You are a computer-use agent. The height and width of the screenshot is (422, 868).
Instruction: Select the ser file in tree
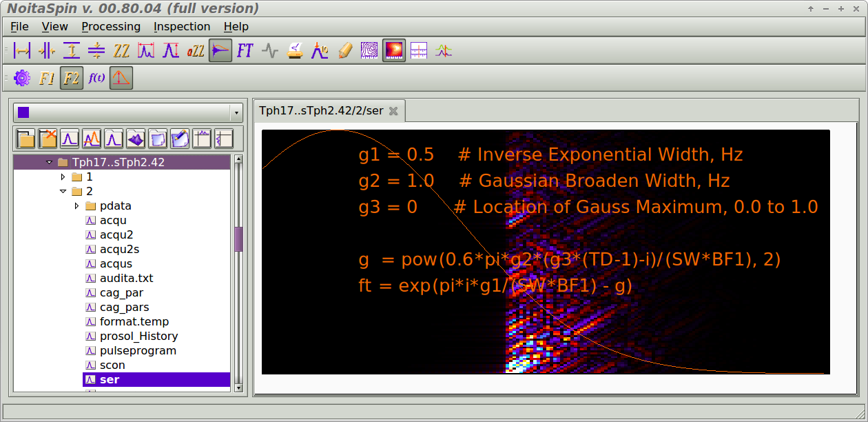(156, 380)
